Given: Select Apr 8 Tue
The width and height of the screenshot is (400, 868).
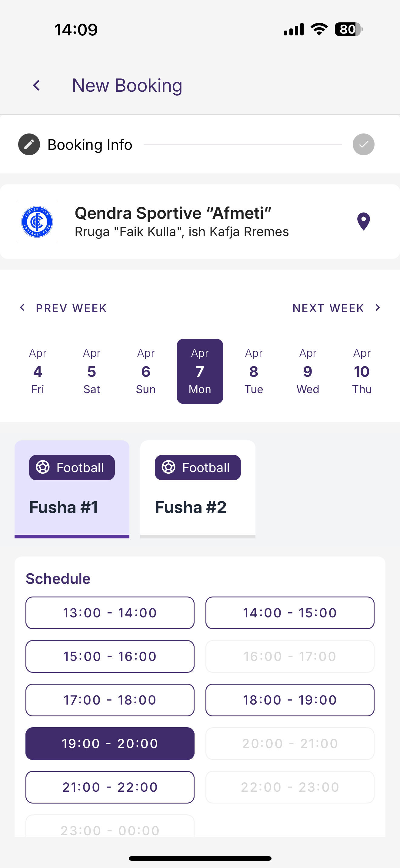Looking at the screenshot, I should (x=254, y=371).
